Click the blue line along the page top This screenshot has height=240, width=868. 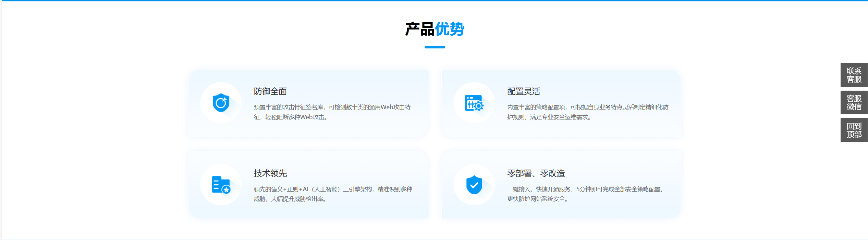pos(434,1)
